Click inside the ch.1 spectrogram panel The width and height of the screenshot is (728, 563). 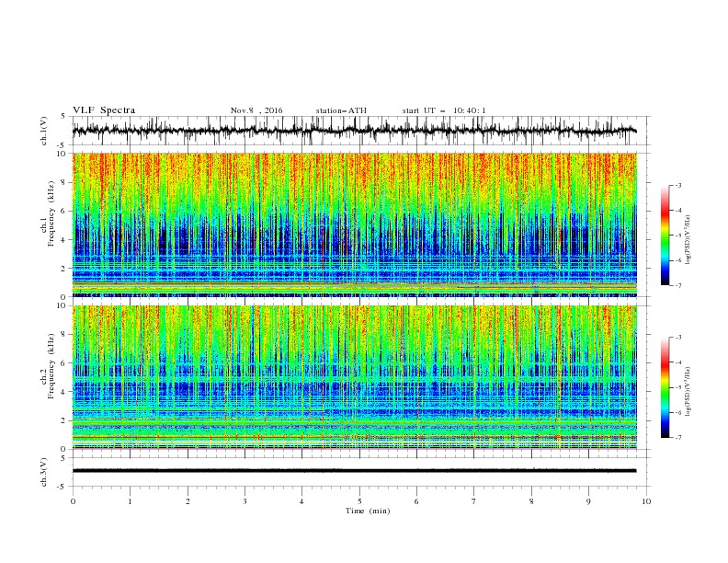pos(355,224)
